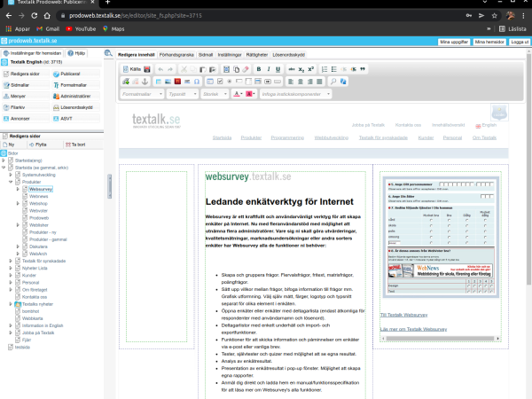
Task: Expand the Websurvey tree node
Action: (18, 189)
